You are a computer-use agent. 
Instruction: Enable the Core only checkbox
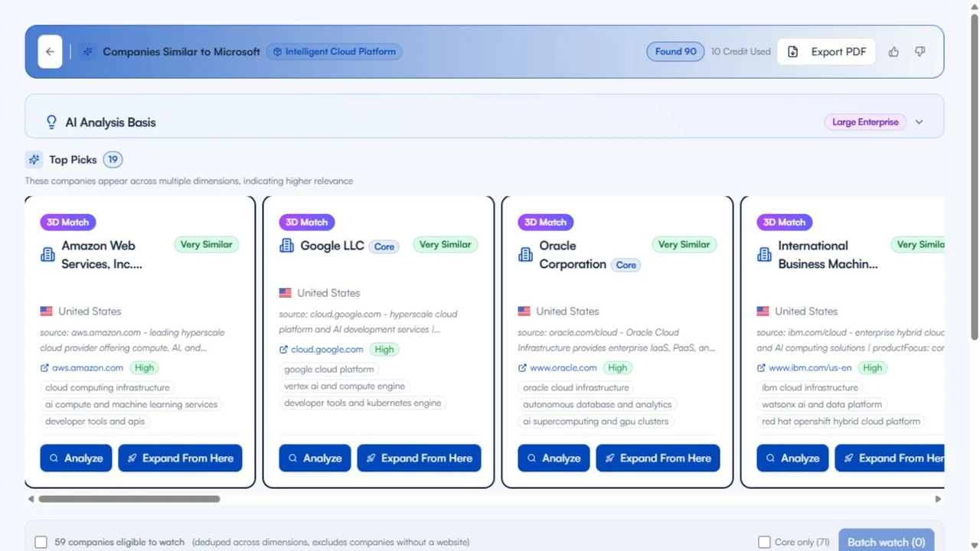pos(764,542)
